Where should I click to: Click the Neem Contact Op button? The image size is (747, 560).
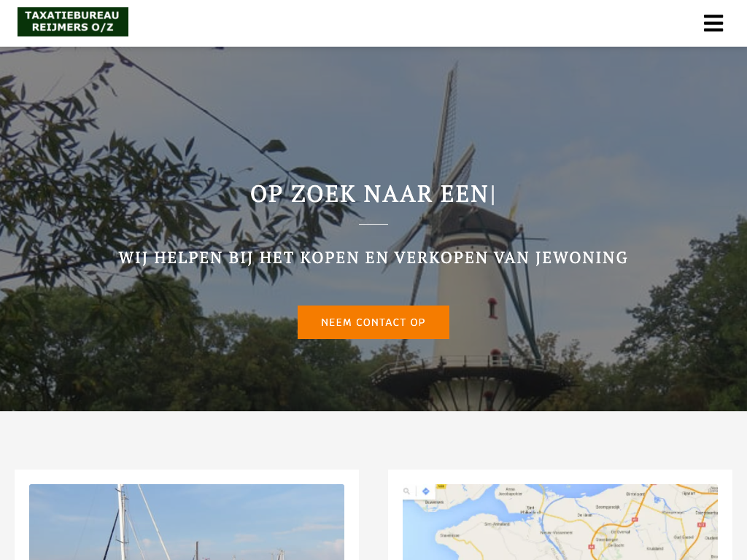click(373, 322)
